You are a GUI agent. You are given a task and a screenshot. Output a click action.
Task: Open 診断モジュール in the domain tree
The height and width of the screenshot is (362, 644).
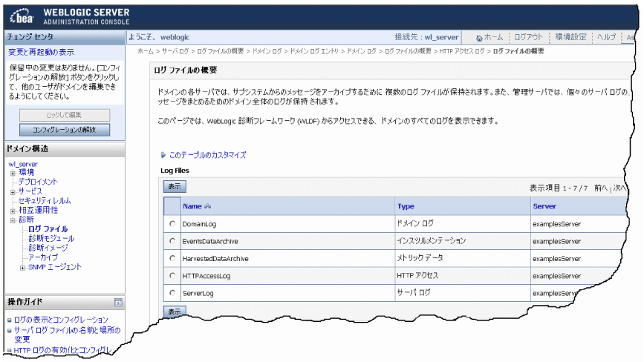[51, 239]
